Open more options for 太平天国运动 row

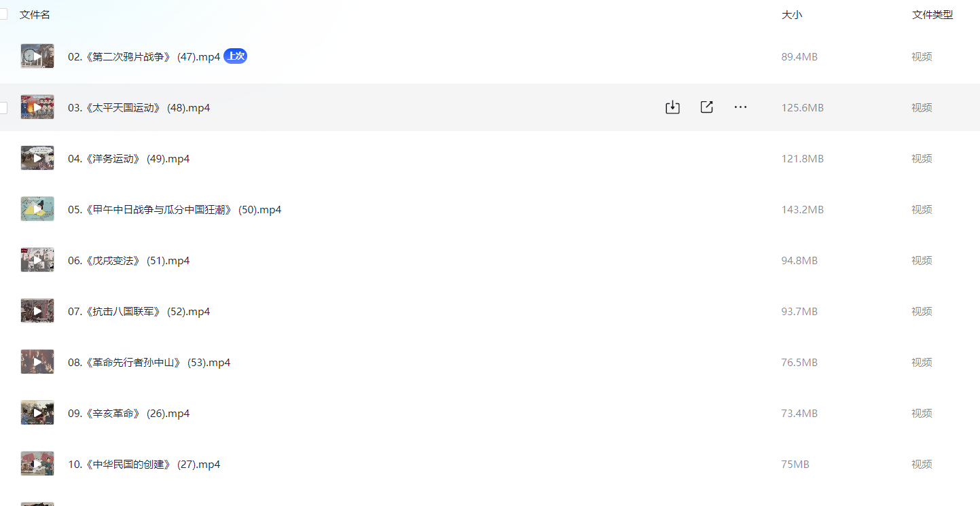(x=740, y=107)
